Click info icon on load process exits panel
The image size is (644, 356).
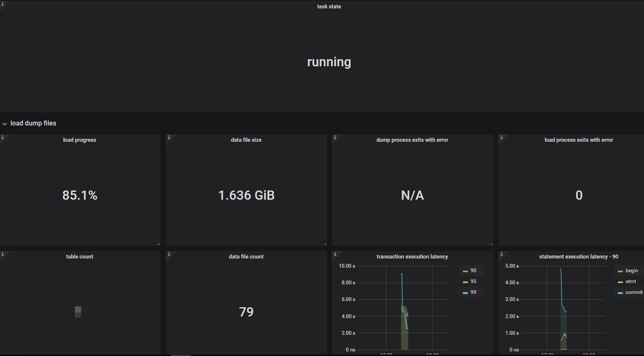tap(501, 137)
